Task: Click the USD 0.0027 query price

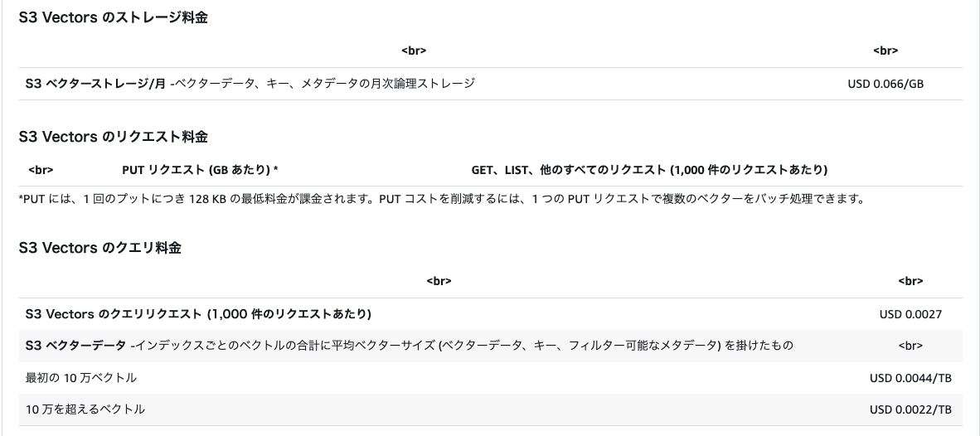Action: click(x=910, y=314)
